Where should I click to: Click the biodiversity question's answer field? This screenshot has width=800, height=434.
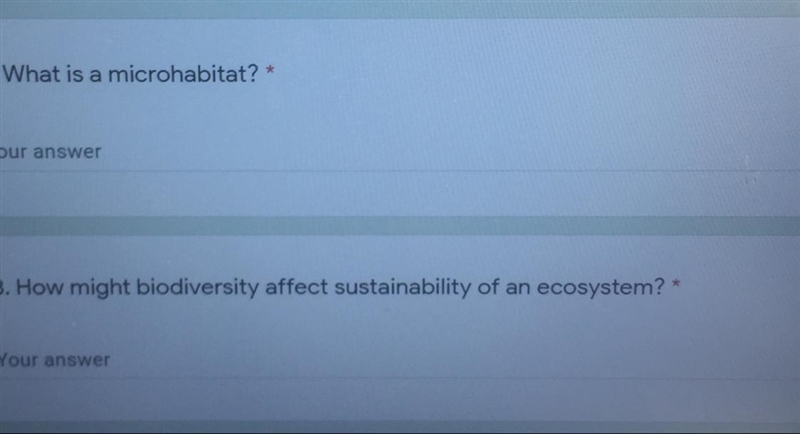[x=400, y=360]
